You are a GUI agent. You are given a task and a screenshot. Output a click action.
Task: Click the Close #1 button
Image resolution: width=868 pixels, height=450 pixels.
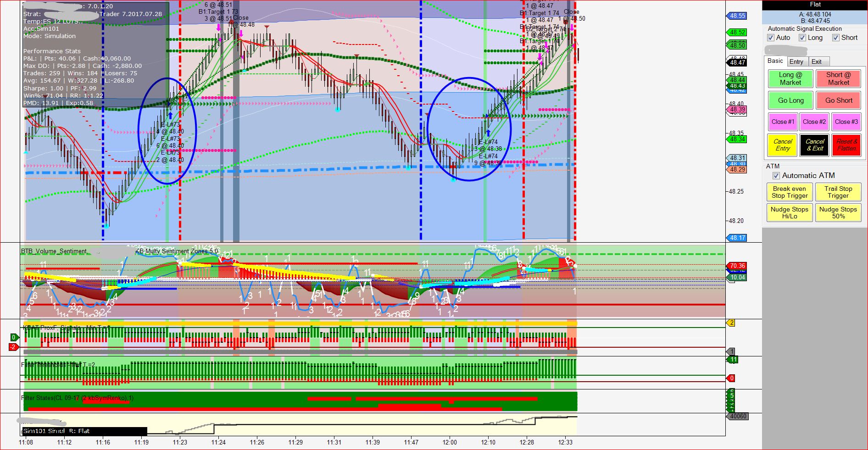783,122
